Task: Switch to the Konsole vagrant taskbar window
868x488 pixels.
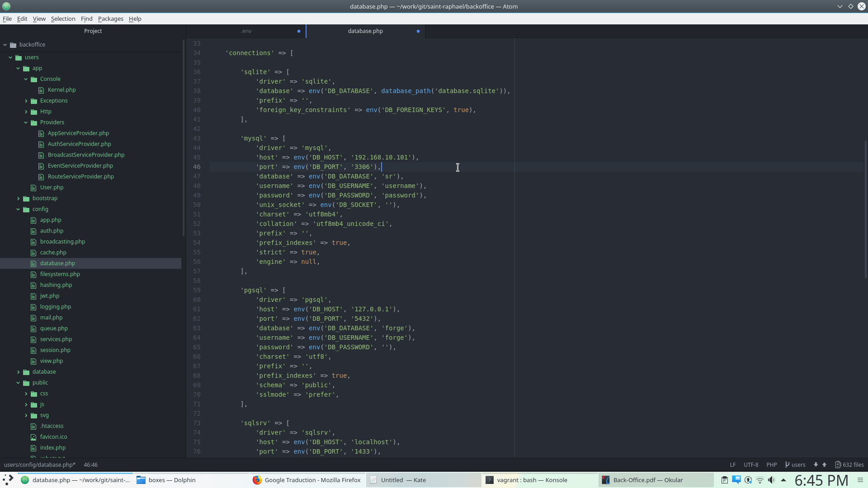Action: click(x=532, y=480)
